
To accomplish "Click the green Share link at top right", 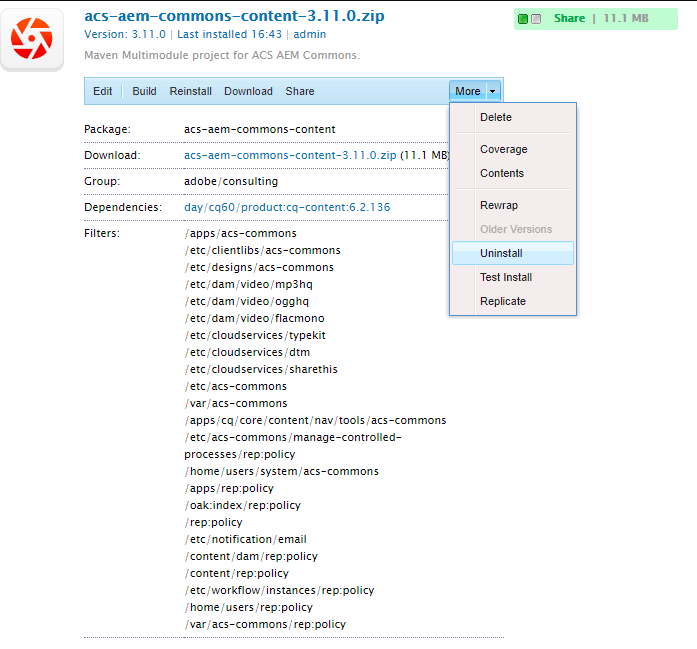I will [569, 19].
